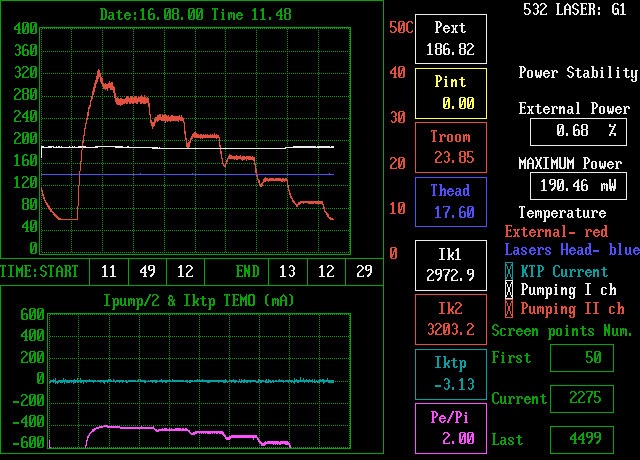Select the Ik2 current box

[x=450, y=319]
